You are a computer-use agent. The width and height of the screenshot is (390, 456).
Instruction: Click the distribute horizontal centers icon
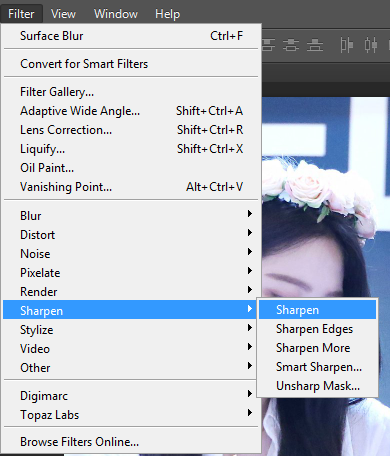(371, 45)
